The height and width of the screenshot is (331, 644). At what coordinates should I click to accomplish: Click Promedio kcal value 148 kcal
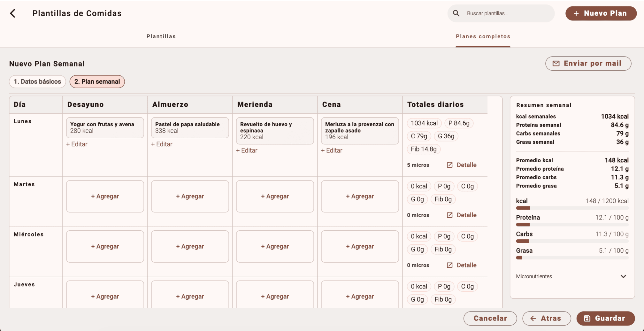(x=616, y=160)
